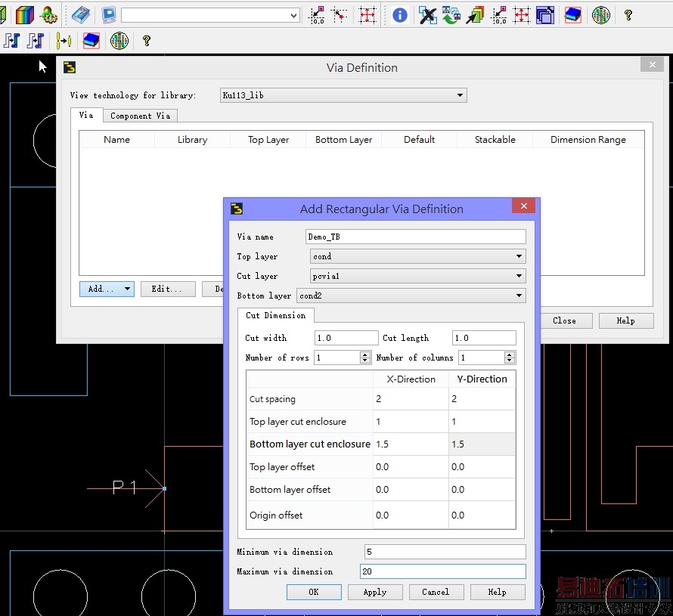673x616 pixels.
Task: Decrease the Number of columns spinner
Action: coord(510,361)
